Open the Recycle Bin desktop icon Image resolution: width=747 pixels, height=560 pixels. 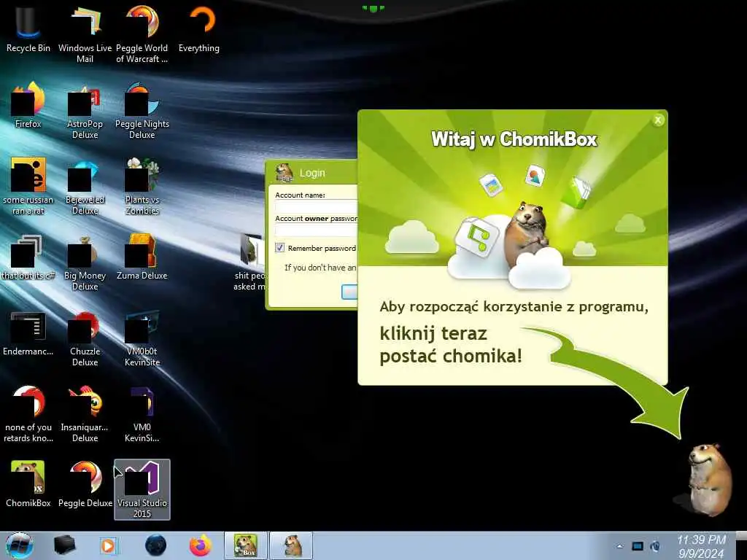tap(28, 28)
